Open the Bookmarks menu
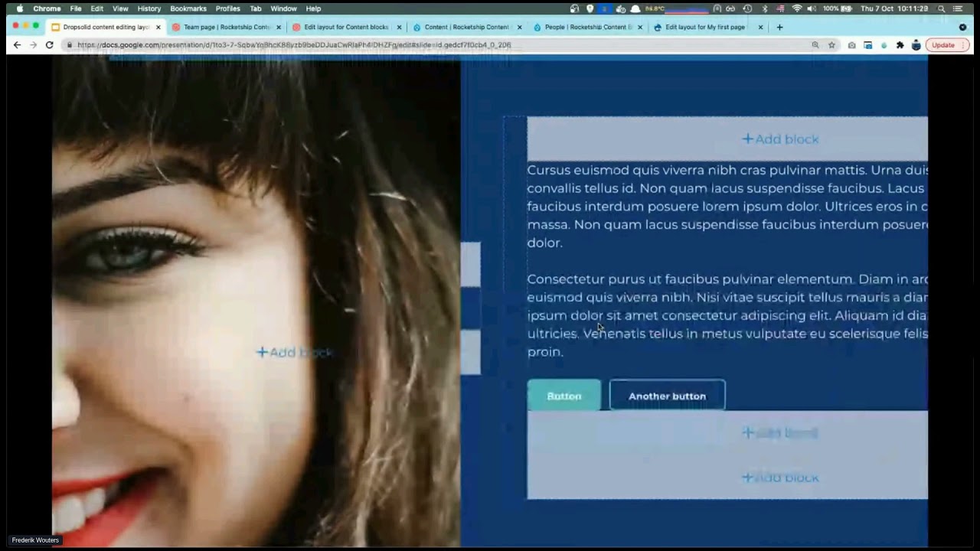 188,8
